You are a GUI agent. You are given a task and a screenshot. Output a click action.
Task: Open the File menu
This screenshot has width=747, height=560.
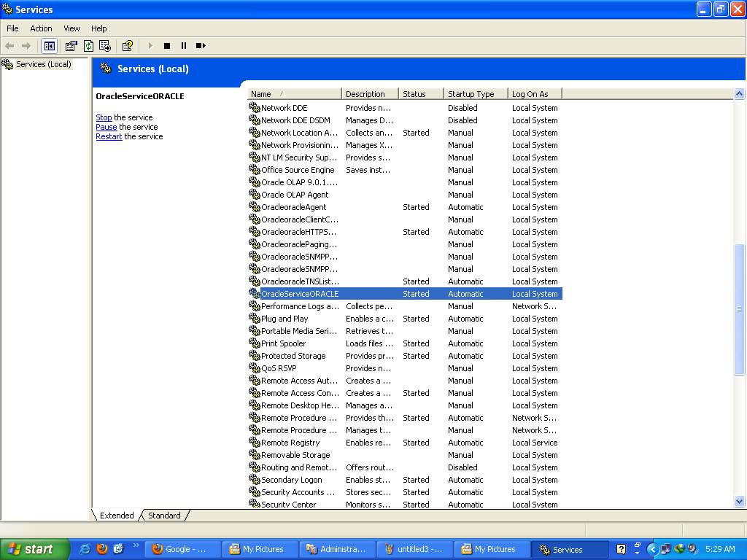pos(12,28)
